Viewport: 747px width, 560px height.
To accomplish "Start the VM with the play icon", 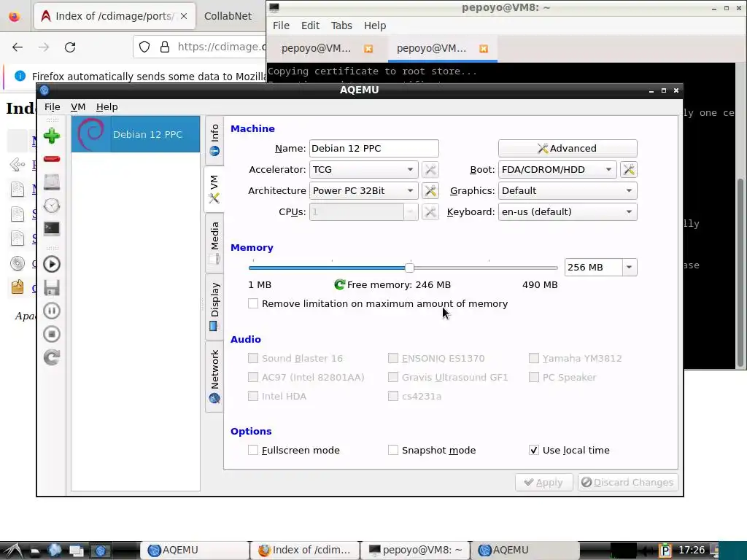I will tap(52, 264).
